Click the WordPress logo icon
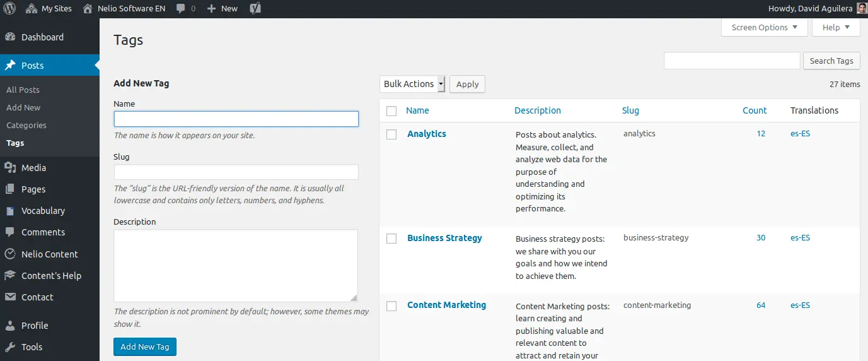This screenshot has height=361, width=868. 9,9
